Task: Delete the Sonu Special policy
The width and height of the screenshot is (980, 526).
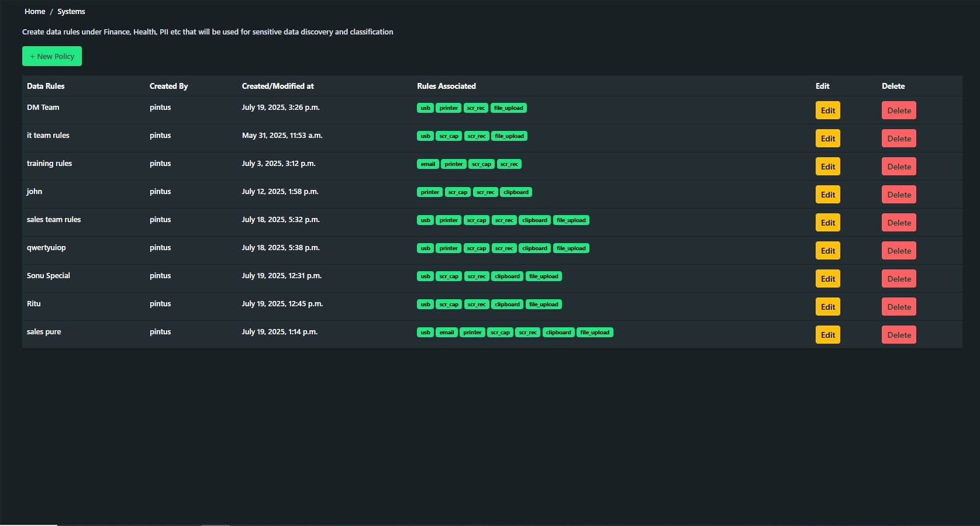Action: 898,279
